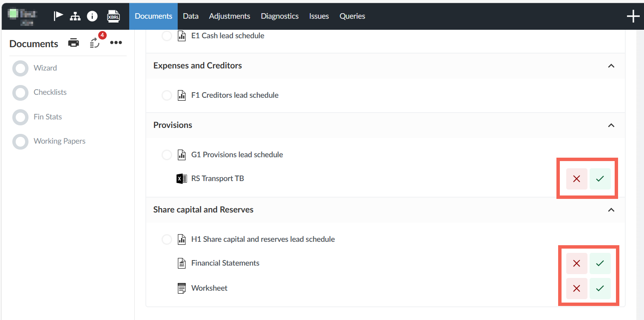Collapse the Share capital and Reserves section
The width and height of the screenshot is (644, 320).
611,210
